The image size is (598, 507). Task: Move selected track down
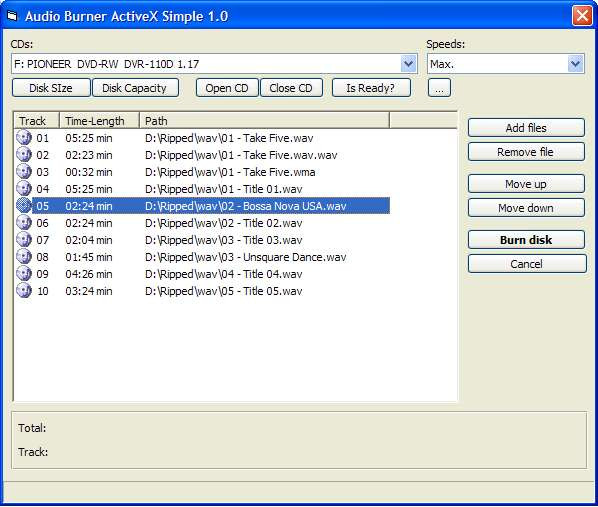click(526, 208)
